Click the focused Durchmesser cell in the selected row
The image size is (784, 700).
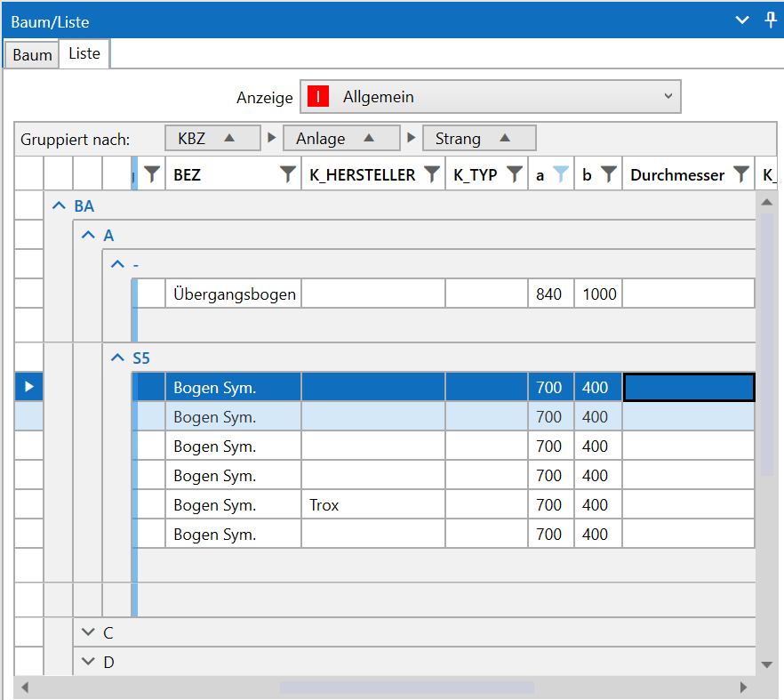(689, 387)
